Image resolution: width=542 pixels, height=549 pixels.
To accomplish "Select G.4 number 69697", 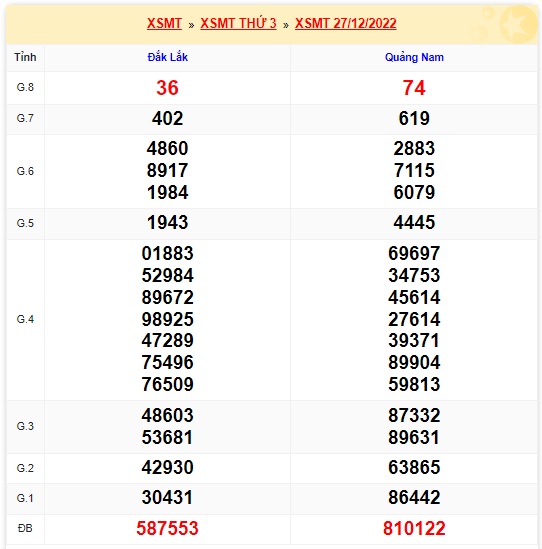I will 414,253.
